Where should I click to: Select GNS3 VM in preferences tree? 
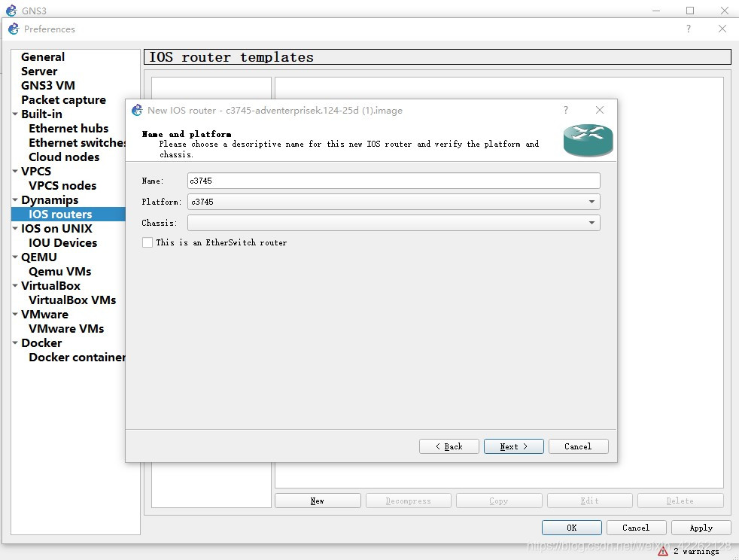tap(48, 85)
